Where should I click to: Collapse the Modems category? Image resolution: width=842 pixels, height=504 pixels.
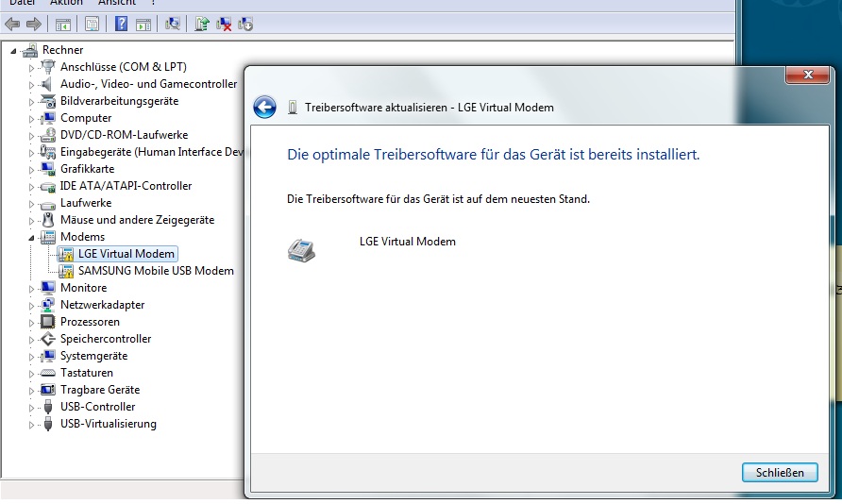[x=31, y=238]
